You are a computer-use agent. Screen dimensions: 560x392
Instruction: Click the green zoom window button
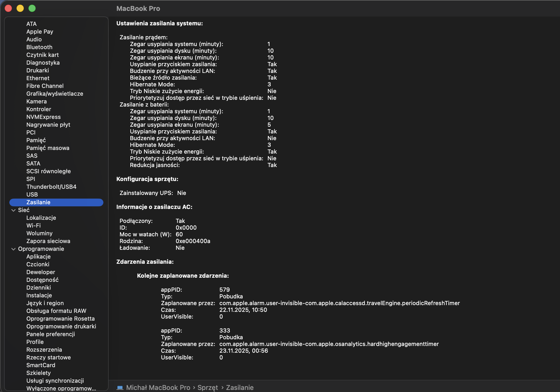(32, 8)
